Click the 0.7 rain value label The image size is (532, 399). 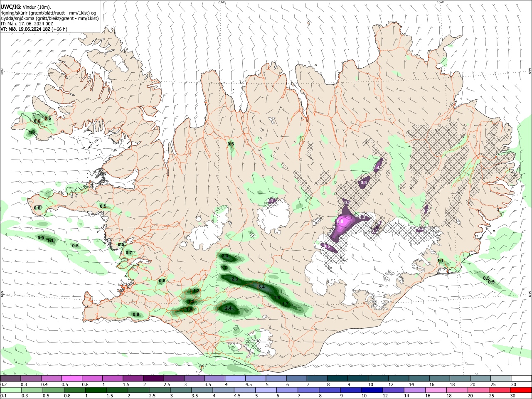[129, 253]
